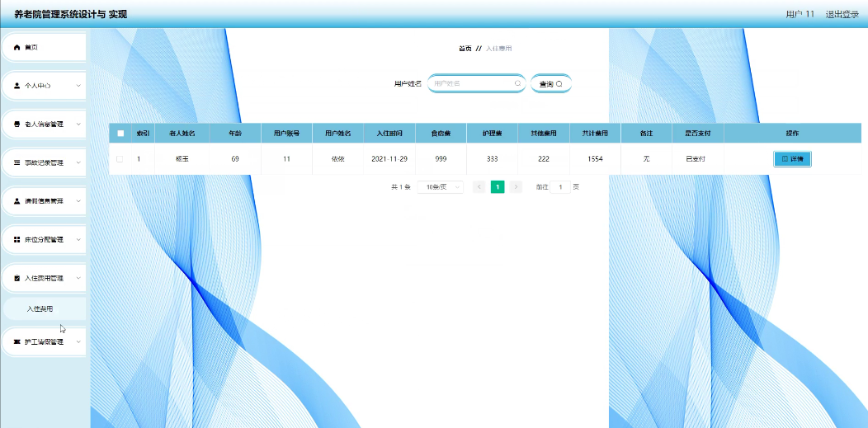Screen dimensions: 868x428
Task: Click the 护理费 column header
Action: click(492, 134)
